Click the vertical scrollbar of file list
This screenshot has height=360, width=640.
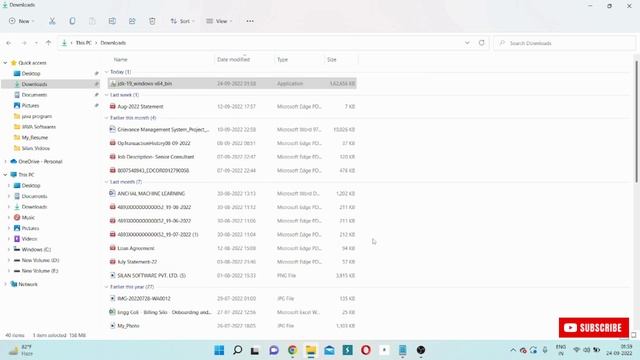click(x=636, y=122)
